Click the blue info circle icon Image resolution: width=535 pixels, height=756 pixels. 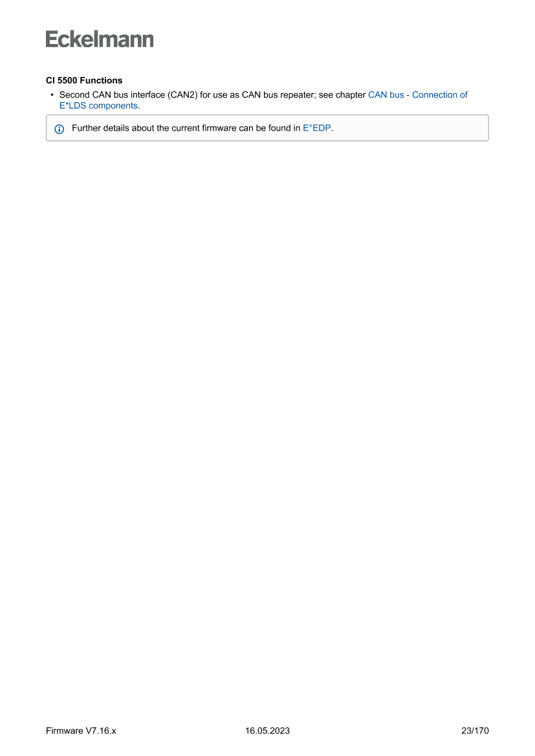point(60,129)
